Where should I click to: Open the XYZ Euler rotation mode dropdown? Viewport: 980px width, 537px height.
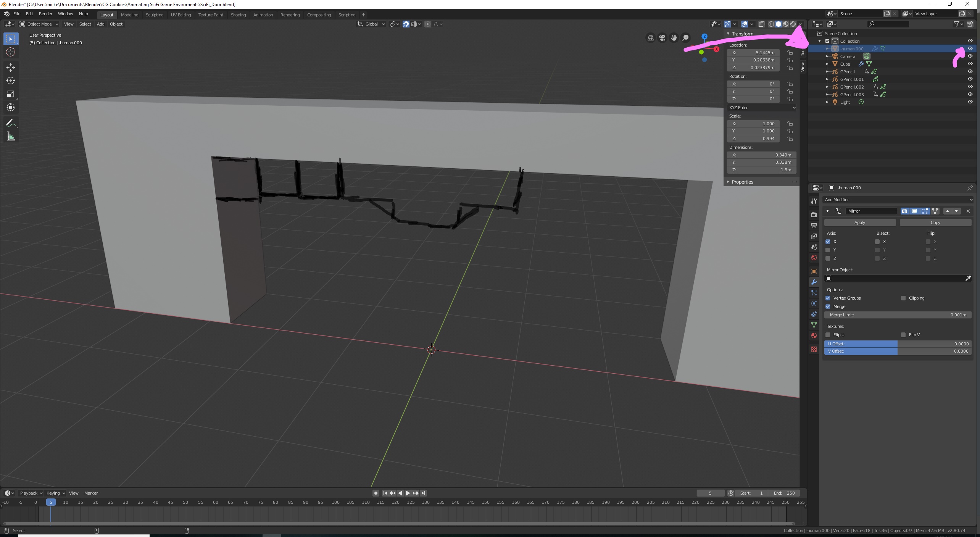(762, 108)
